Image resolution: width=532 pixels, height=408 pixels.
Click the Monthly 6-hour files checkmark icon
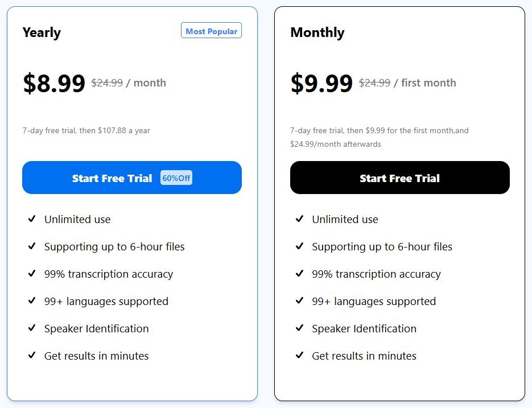pos(299,246)
